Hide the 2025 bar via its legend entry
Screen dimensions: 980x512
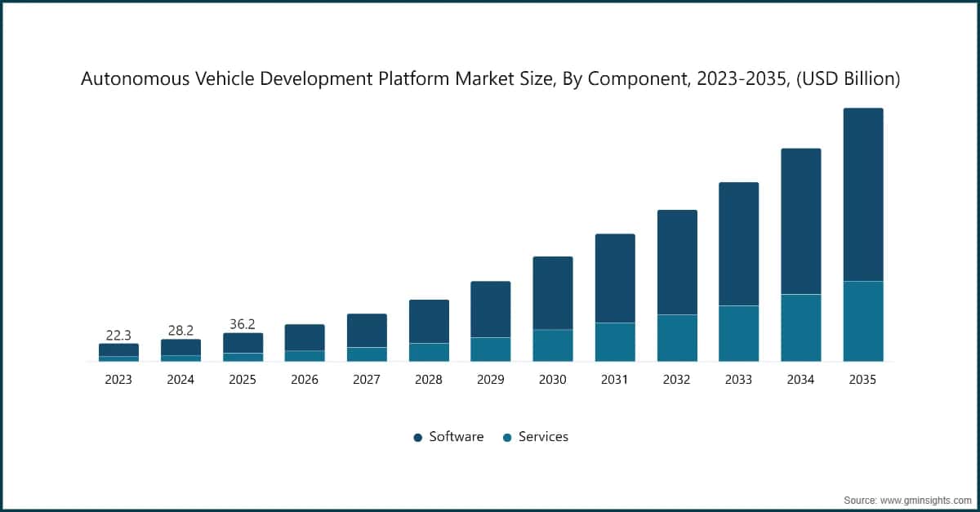coord(243,345)
